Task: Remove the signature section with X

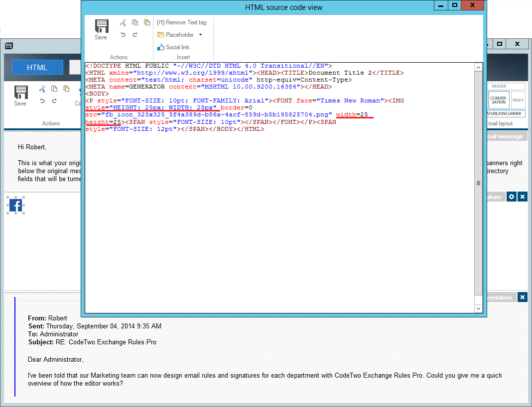Action: [x=523, y=197]
